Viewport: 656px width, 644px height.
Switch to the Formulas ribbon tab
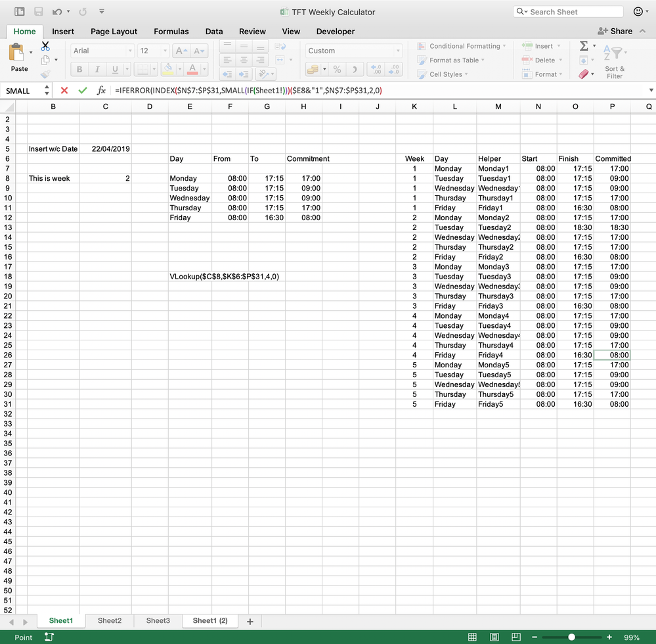[x=171, y=32]
